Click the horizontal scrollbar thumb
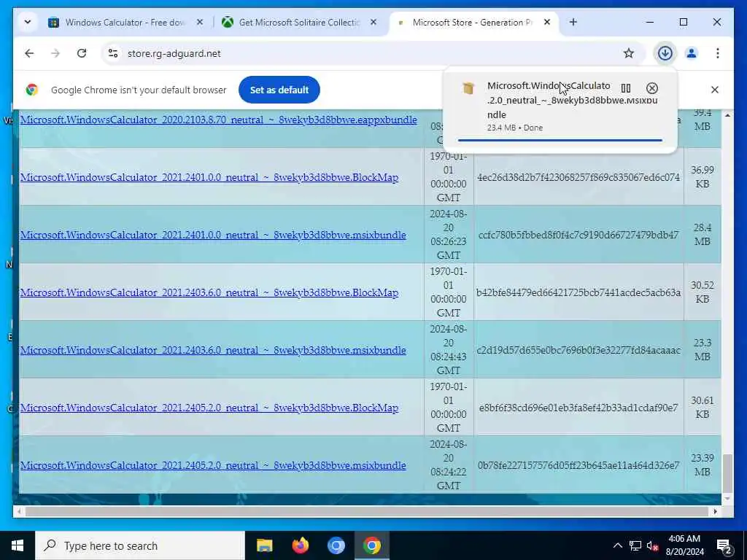747x560 pixels. pyautogui.click(x=366, y=511)
